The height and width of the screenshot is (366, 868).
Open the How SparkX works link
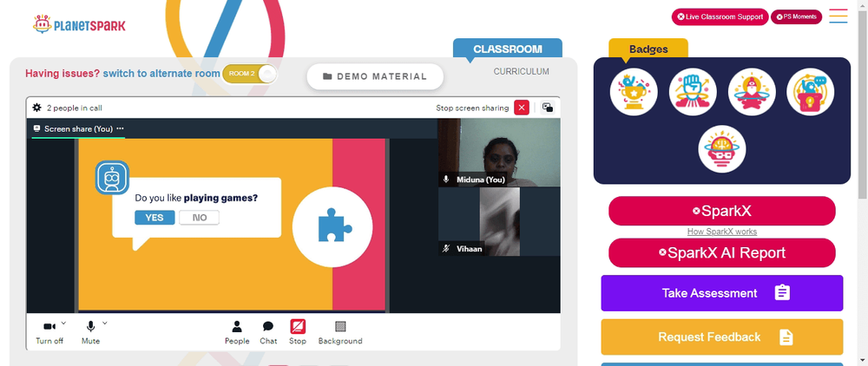(722, 232)
